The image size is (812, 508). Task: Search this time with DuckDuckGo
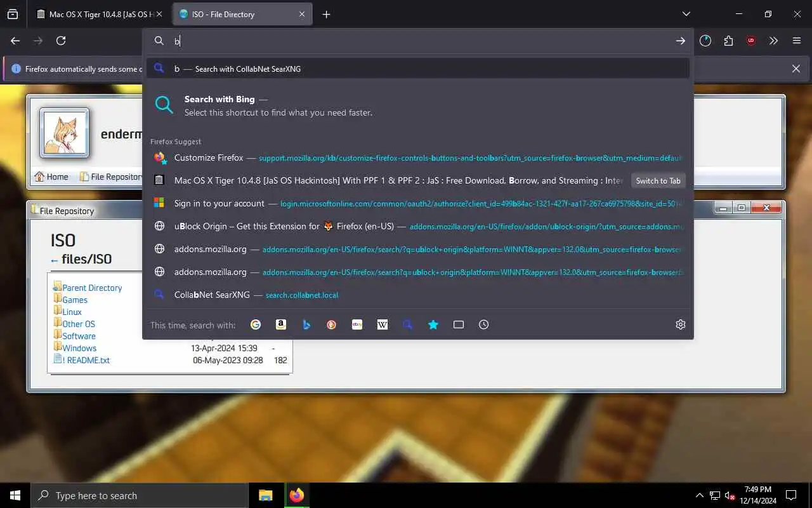(x=332, y=324)
